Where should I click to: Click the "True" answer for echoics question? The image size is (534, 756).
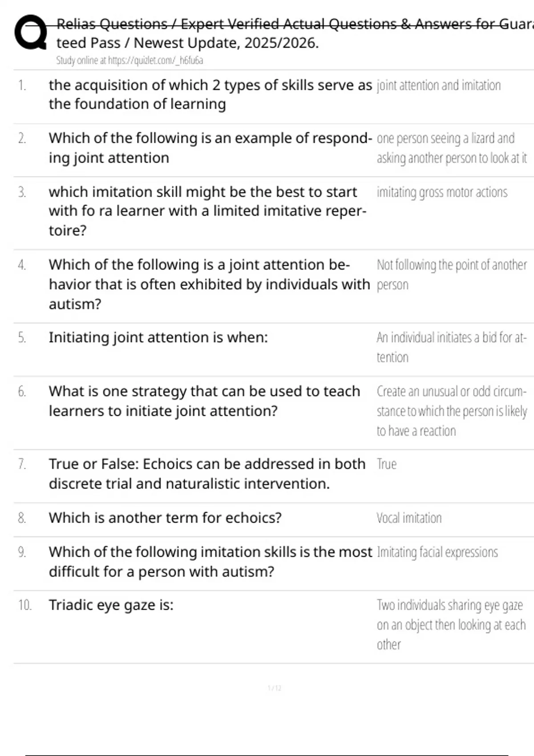[386, 464]
